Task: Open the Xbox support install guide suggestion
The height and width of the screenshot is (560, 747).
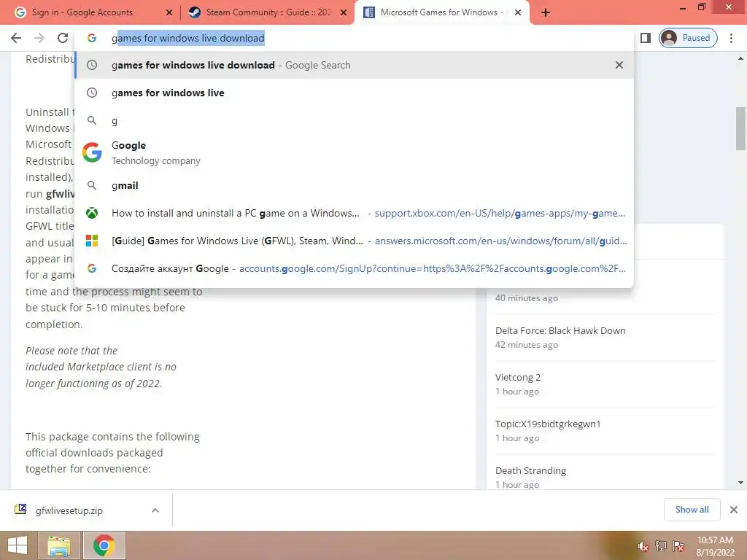Action: [x=354, y=213]
